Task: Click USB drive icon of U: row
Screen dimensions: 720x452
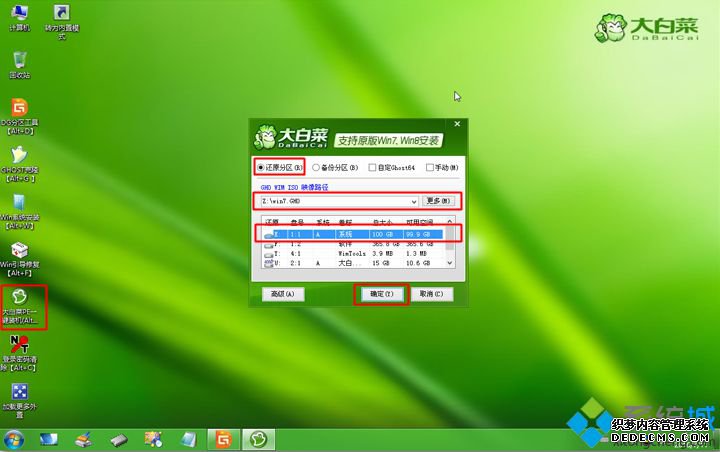Action: click(269, 263)
